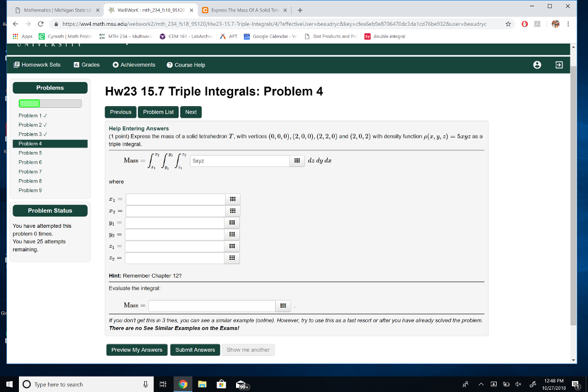Screen dimensions: 588x392
Task: Open the equation editor beside z2 field
Action: click(232, 258)
